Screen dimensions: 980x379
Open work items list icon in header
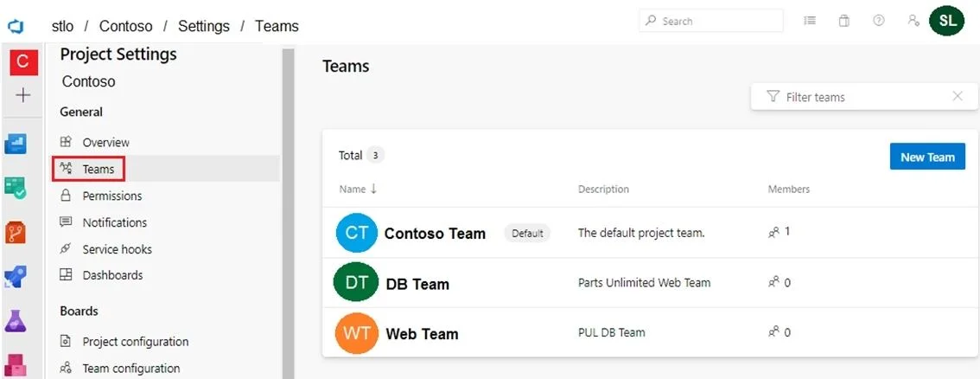[x=810, y=21]
